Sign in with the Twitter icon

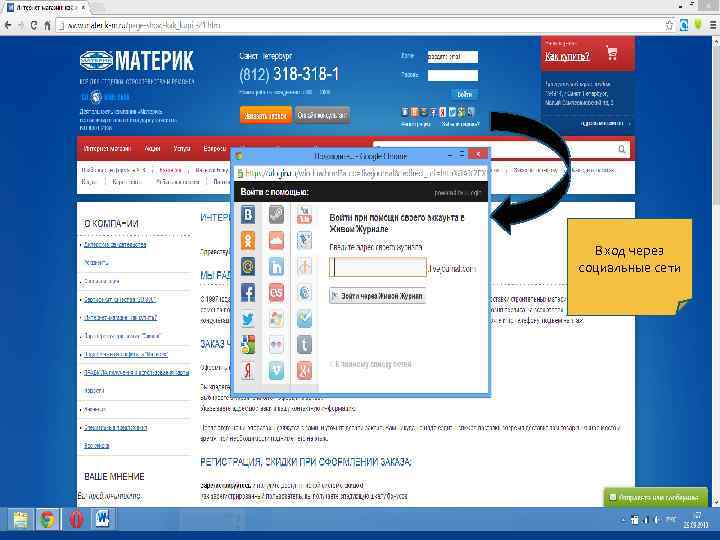pyautogui.click(x=248, y=318)
